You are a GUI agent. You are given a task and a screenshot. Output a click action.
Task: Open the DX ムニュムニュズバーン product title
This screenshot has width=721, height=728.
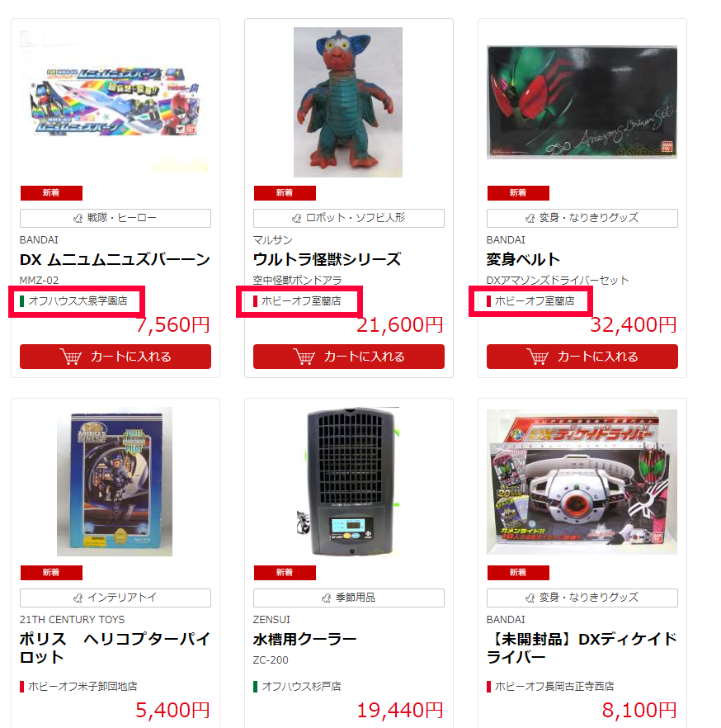pos(115,259)
